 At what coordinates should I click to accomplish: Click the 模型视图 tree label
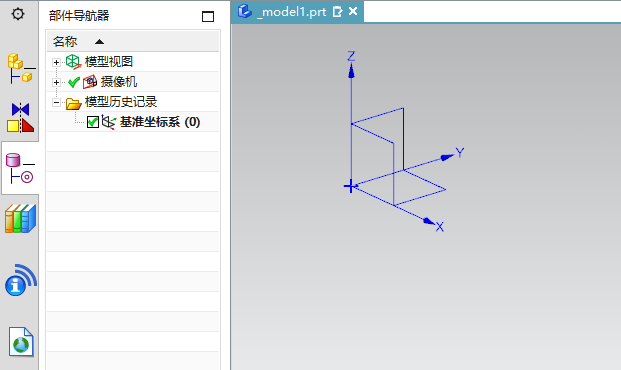tap(109, 62)
